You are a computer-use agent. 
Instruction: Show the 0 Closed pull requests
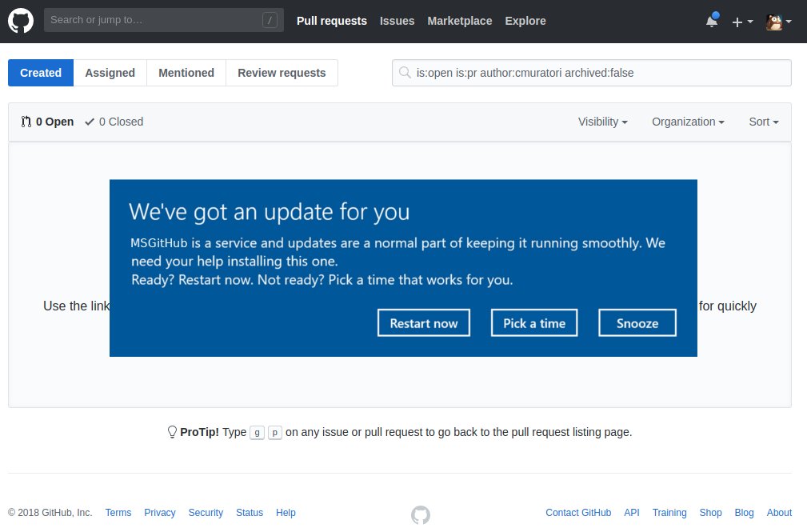pos(114,122)
